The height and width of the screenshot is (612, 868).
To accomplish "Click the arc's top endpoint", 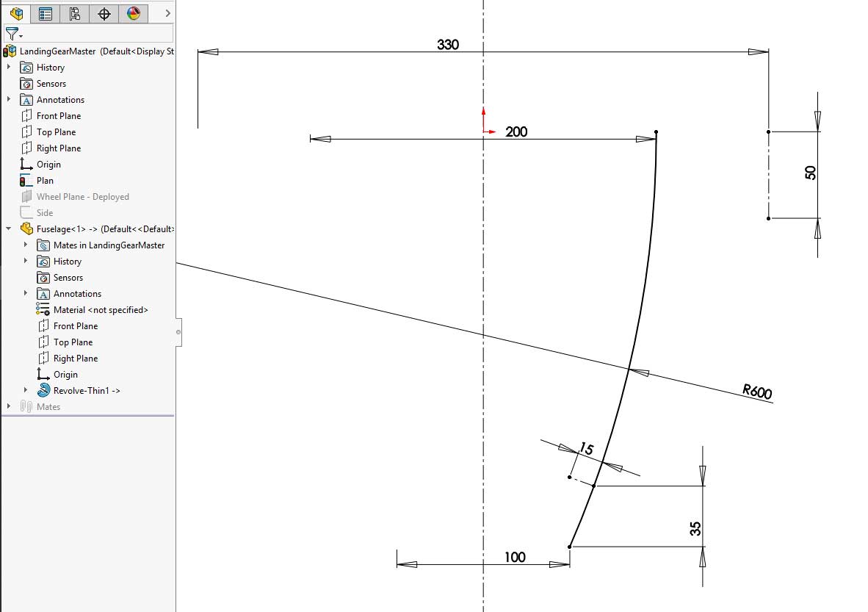I will [x=656, y=132].
